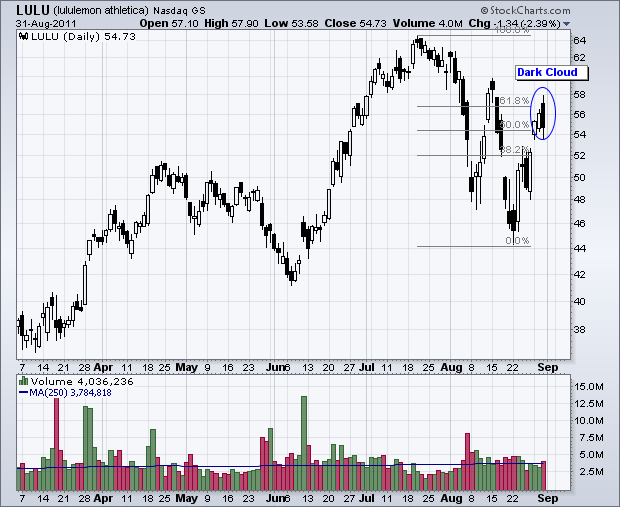The image size is (620, 507).
Task: Click the LULU (Daily) 54.73 legend text
Action: click(x=83, y=37)
